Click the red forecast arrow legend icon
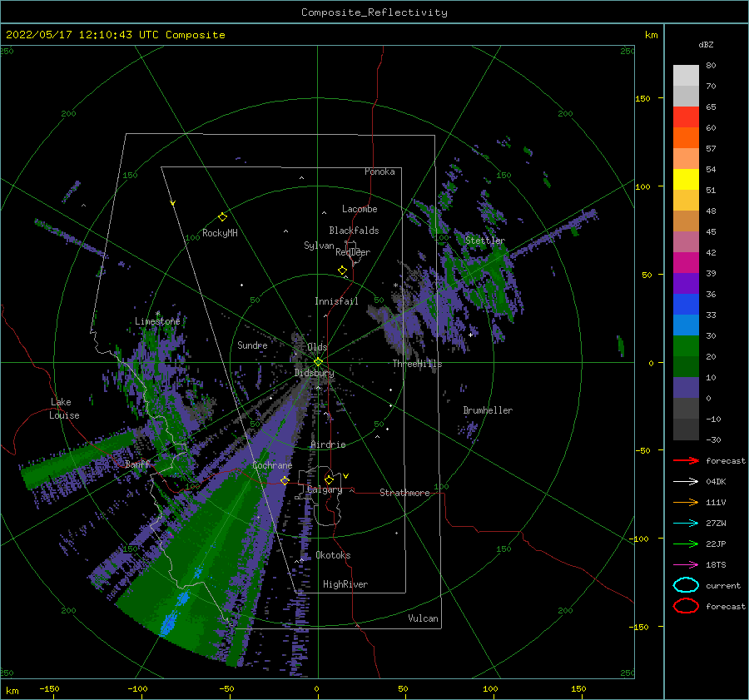Viewport: 749px width, 700px height. (x=686, y=460)
